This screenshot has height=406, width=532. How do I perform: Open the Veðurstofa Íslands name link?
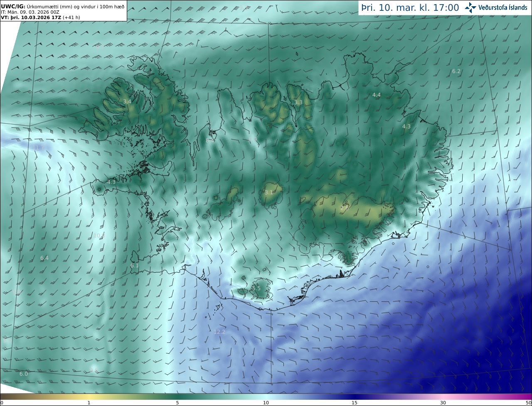(x=502, y=7)
